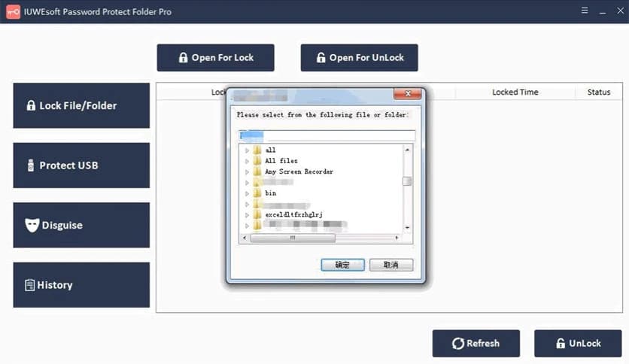Click the folder icon next to 'bin'

coord(257,193)
